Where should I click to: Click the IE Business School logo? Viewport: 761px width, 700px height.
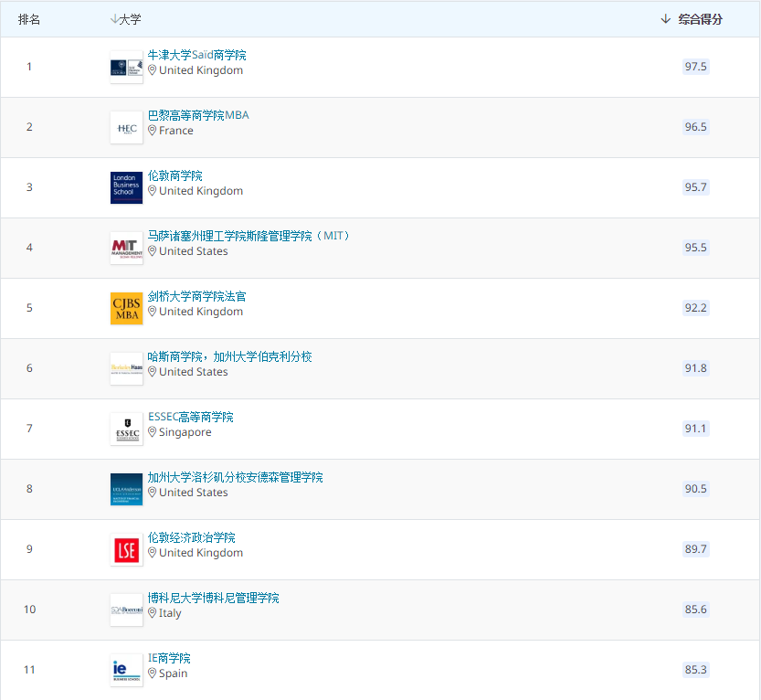[127, 671]
